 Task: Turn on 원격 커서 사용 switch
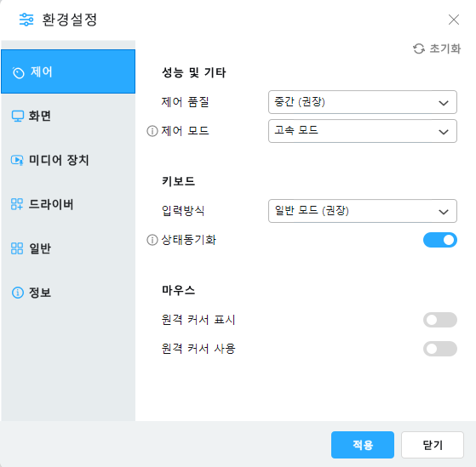(x=440, y=349)
